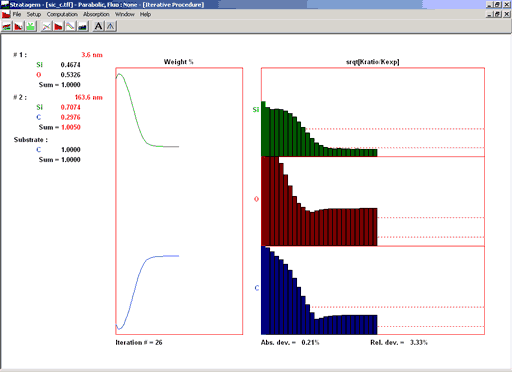Click the red descending-curve toolbar icon
This screenshot has height=372, width=512.
tap(19, 26)
